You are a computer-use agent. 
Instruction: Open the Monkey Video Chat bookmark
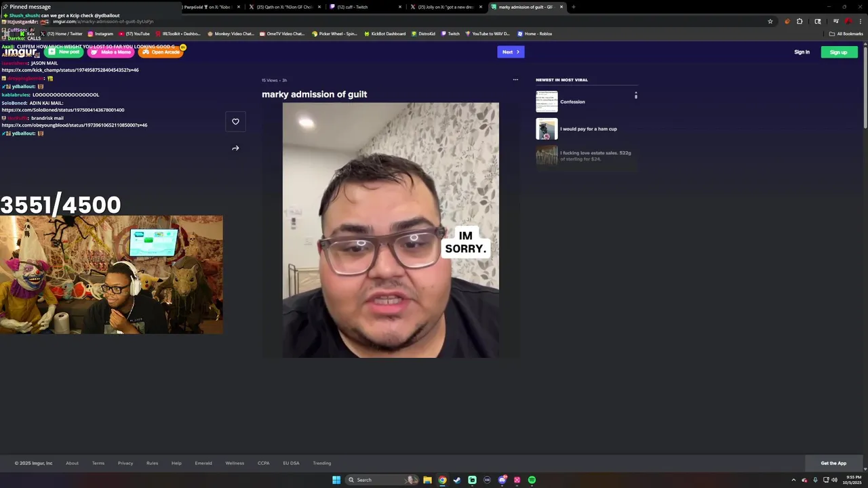(231, 34)
